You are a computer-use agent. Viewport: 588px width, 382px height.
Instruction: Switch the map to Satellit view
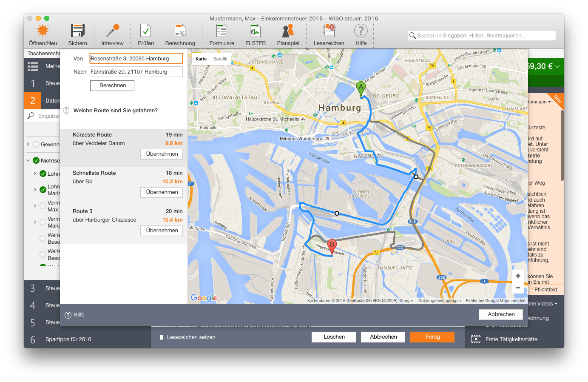[x=220, y=59]
